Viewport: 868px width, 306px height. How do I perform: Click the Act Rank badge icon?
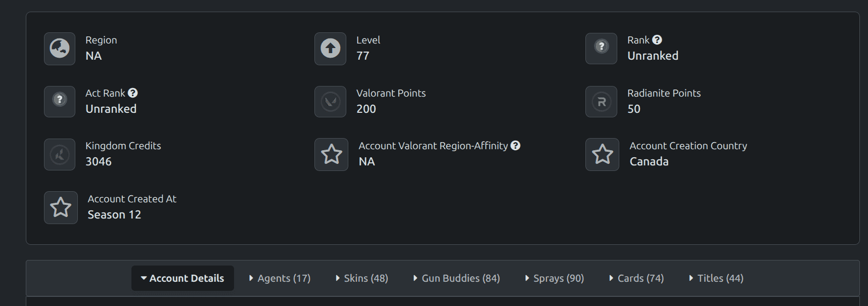tap(60, 101)
